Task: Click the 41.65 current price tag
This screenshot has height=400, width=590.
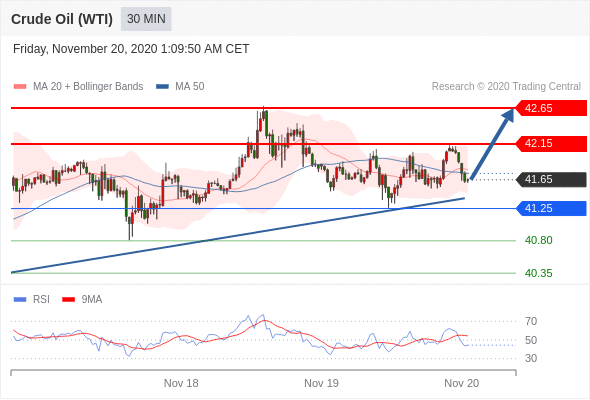Action: (x=551, y=179)
